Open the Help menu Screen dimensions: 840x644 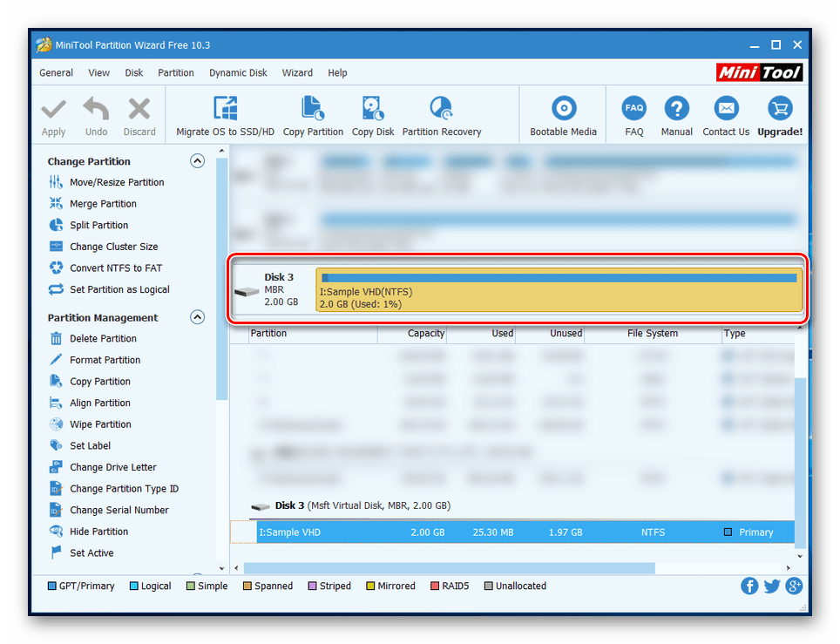(x=337, y=73)
